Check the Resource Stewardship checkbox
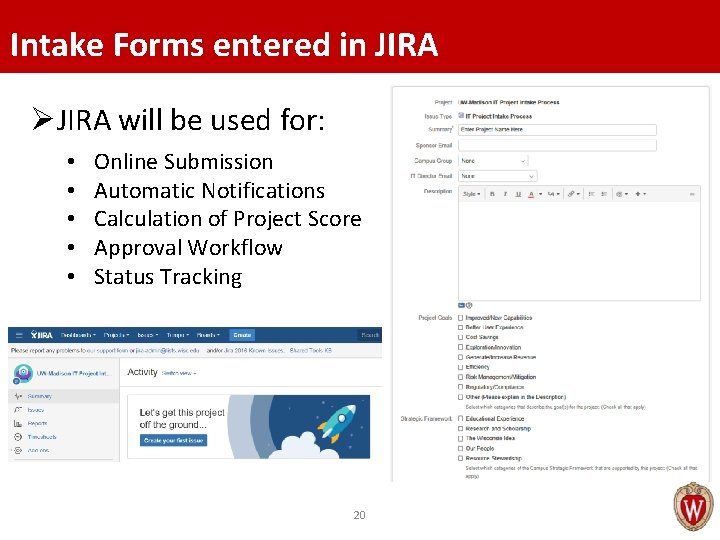This screenshot has height=540, width=720. pos(461,458)
